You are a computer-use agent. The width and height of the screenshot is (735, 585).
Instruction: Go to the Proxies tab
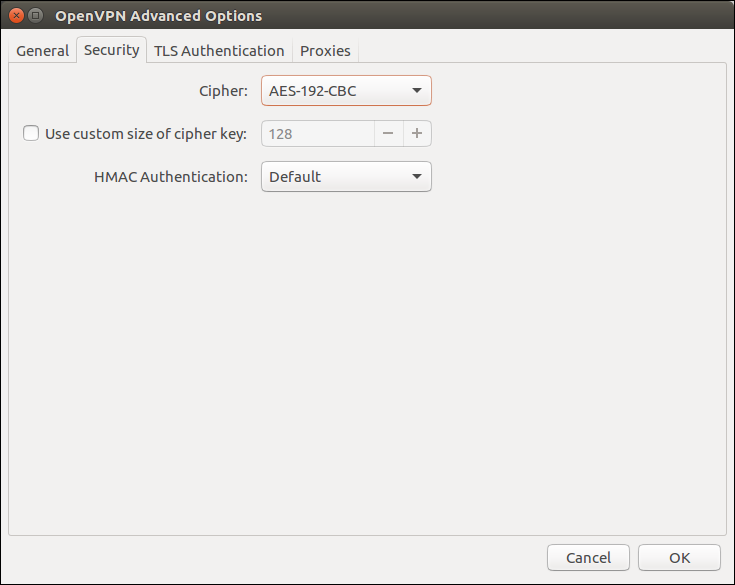point(325,51)
